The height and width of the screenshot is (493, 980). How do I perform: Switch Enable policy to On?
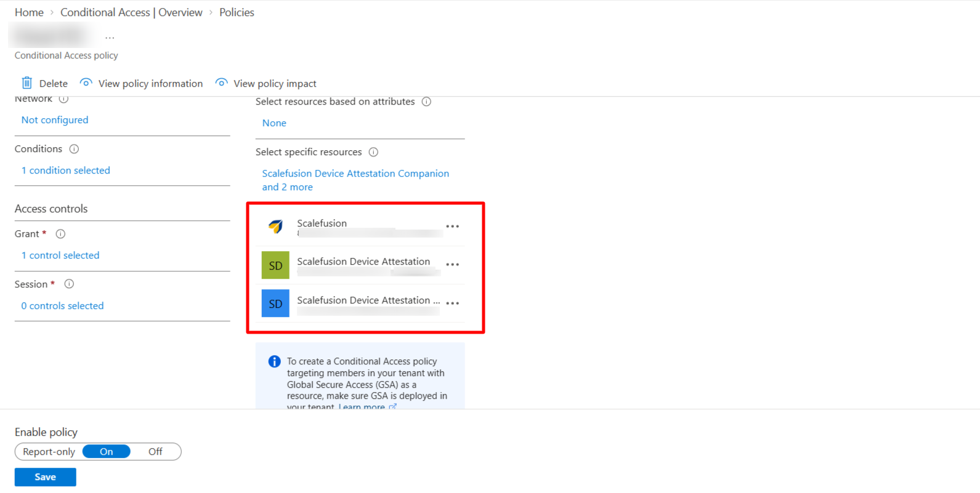coord(107,452)
